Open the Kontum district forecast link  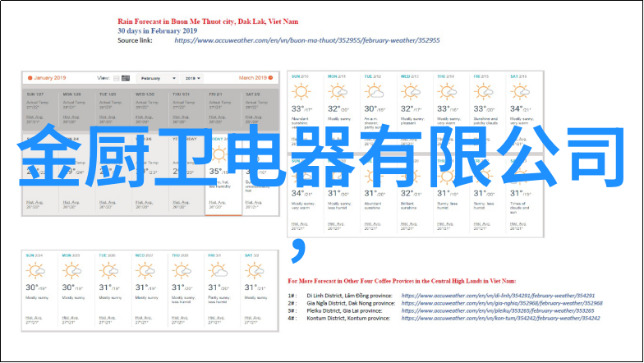[500, 318]
